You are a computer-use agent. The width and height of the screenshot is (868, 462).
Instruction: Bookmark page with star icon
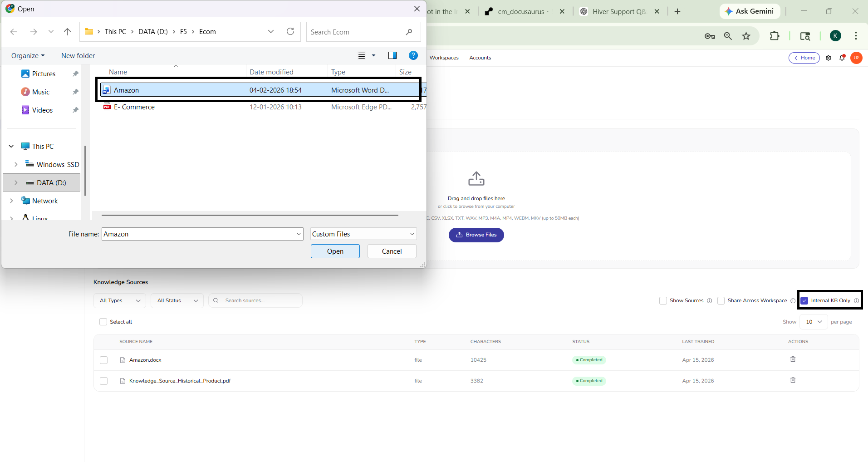point(746,36)
